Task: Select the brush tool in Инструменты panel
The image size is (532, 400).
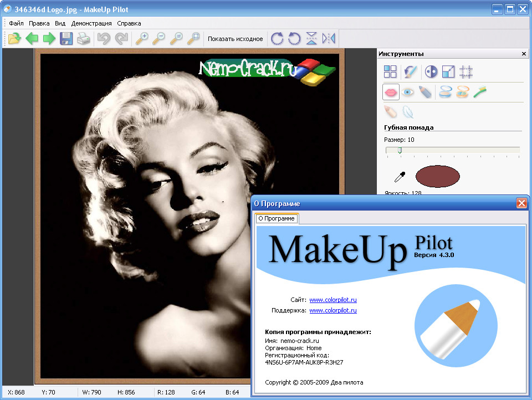Action: (x=410, y=71)
